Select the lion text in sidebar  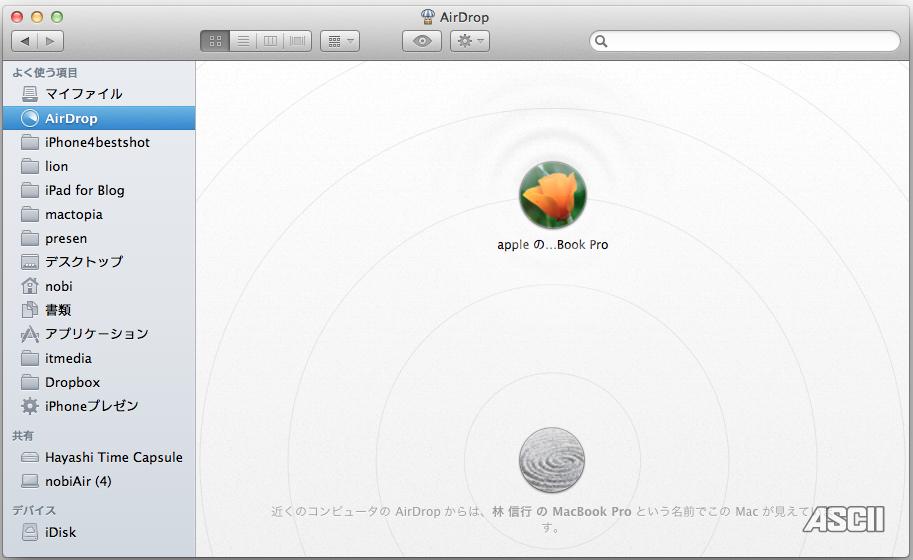(56, 166)
